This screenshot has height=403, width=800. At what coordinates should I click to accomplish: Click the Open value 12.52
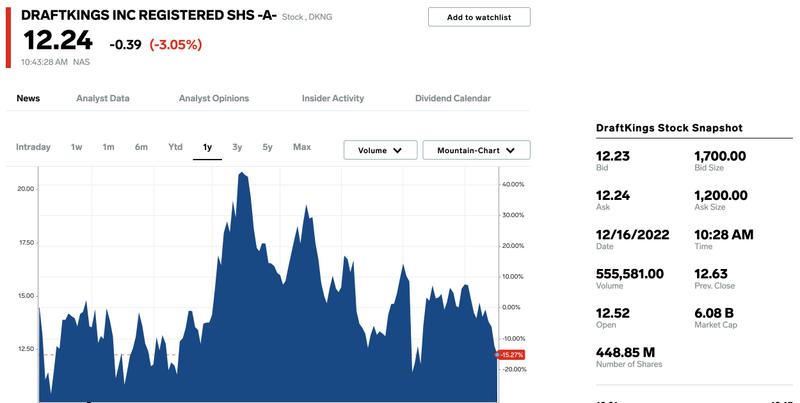pos(613,313)
